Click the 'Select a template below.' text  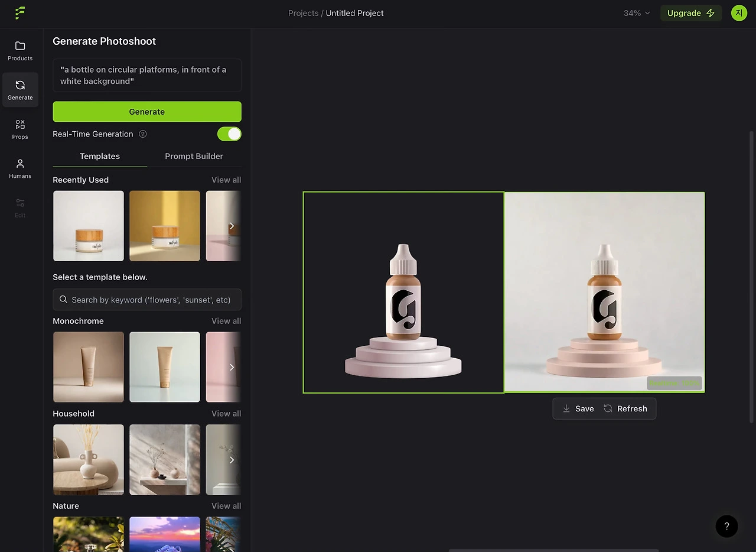(x=100, y=277)
